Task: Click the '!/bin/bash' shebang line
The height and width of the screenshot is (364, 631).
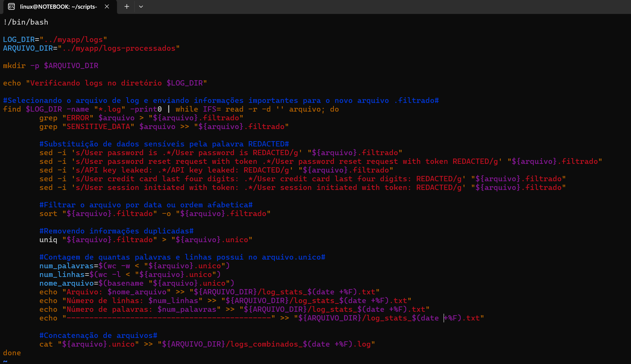Action: point(26,22)
